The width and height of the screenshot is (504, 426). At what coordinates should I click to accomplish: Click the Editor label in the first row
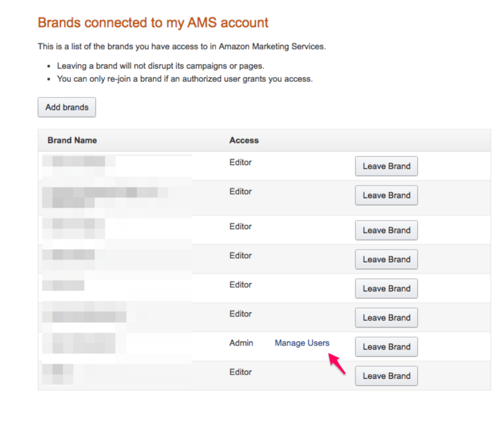(x=240, y=163)
